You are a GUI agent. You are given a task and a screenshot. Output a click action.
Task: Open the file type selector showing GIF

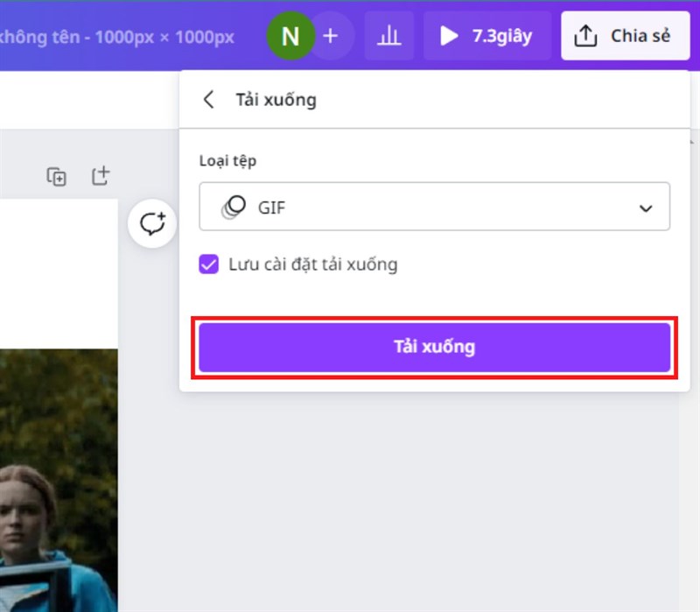pos(435,207)
